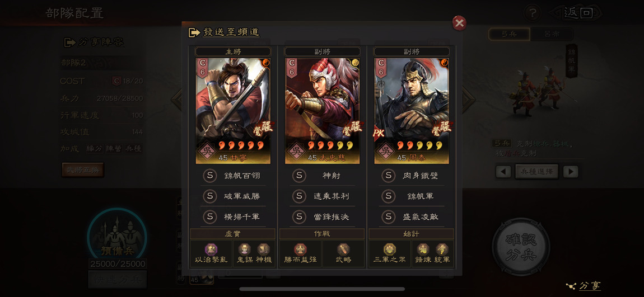Image resolution: width=644 pixels, height=297 pixels.
Task: Select the 三軍之眾 tactic icon
Action: pos(389,249)
